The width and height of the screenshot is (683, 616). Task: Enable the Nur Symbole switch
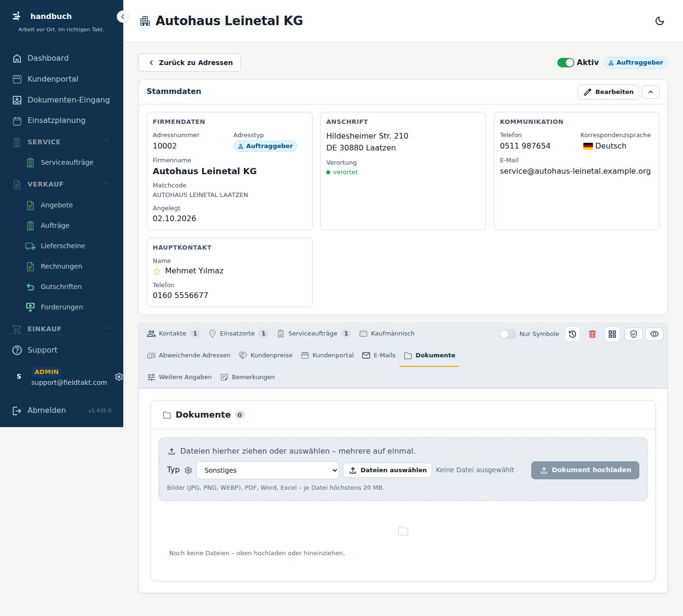pos(508,334)
